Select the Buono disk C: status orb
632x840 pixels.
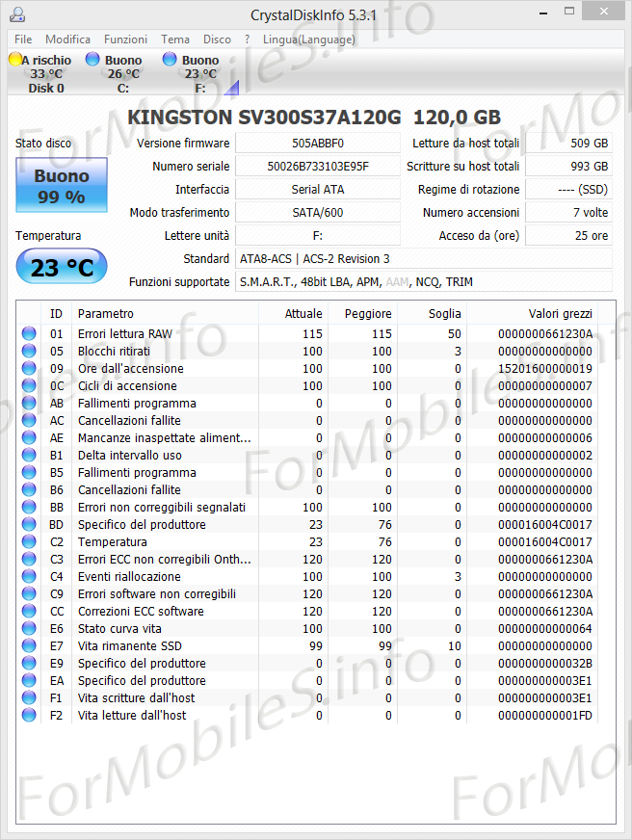pos(92,60)
